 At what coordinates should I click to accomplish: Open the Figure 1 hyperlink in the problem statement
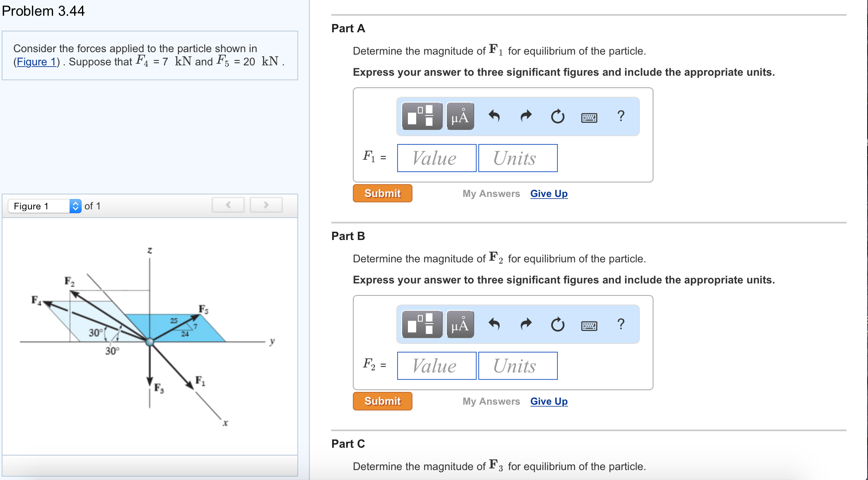tap(36, 62)
